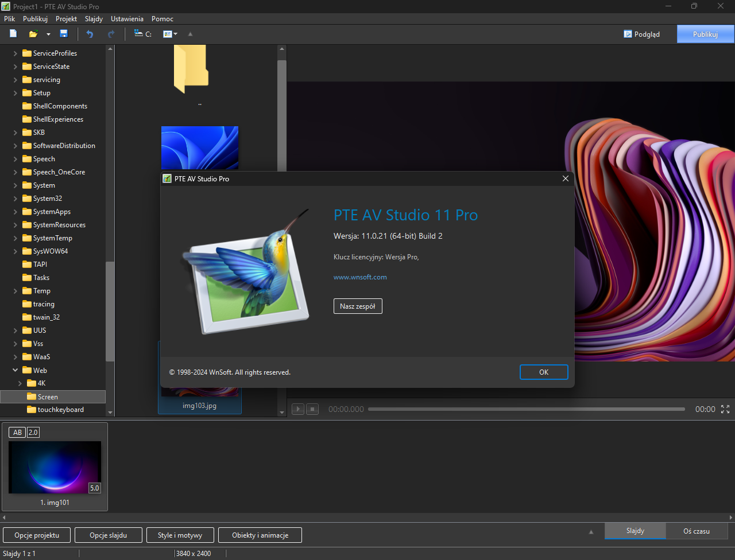Click the AB transition badge on slide
This screenshot has height=560, width=735.
click(17, 433)
